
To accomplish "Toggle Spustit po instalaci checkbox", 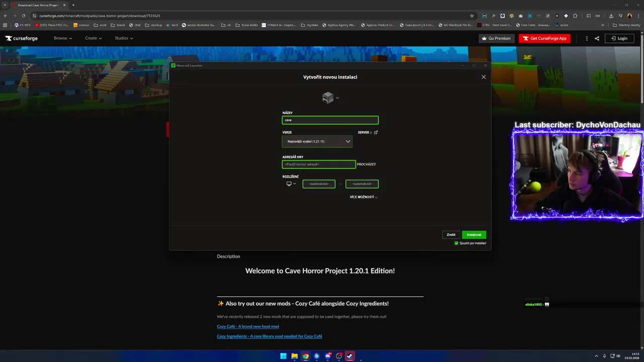I will pyautogui.click(x=456, y=243).
